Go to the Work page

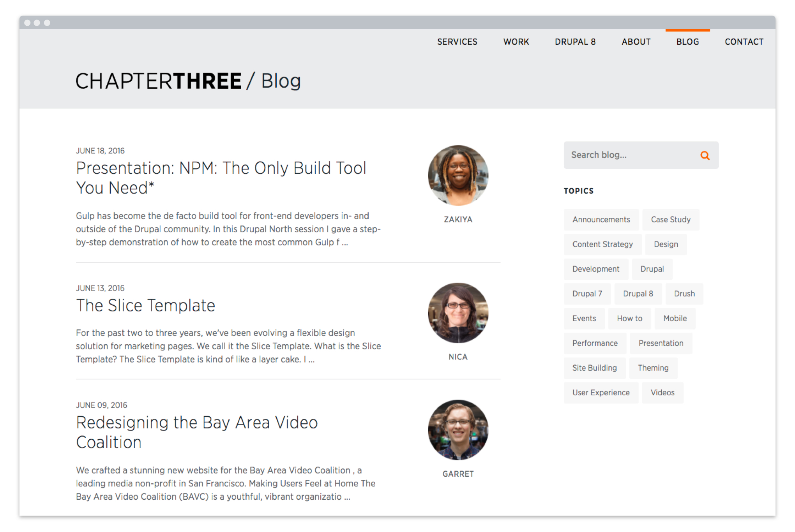[x=516, y=42]
